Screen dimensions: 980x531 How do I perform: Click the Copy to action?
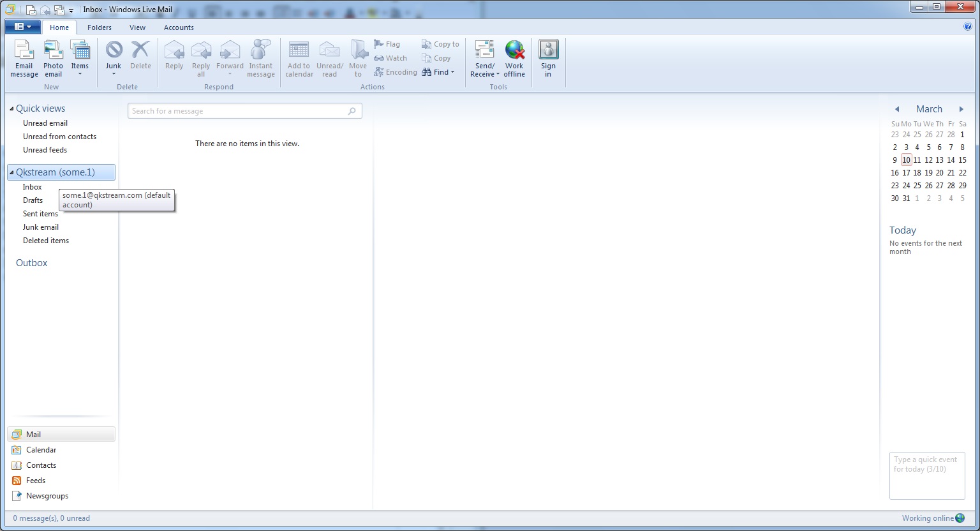point(440,44)
